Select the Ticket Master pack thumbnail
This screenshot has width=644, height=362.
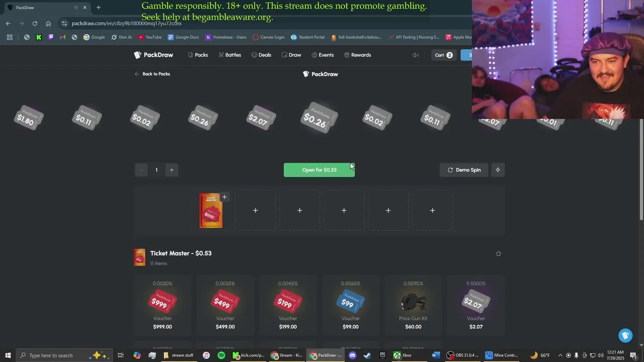pos(211,211)
